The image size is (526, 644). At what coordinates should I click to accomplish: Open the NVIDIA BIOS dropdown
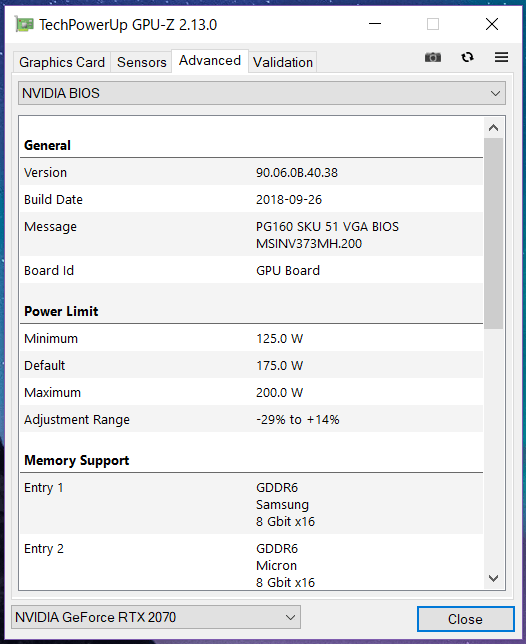click(262, 93)
